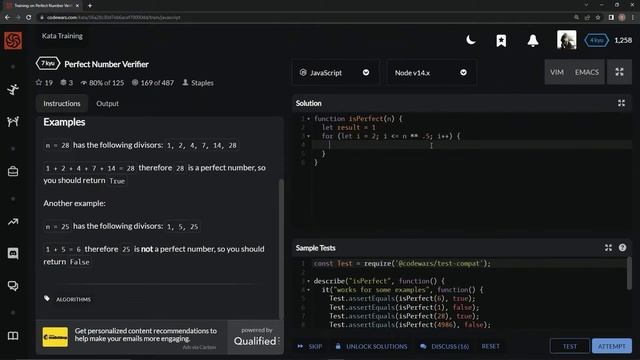Open the user profile avatar

click(x=567, y=40)
